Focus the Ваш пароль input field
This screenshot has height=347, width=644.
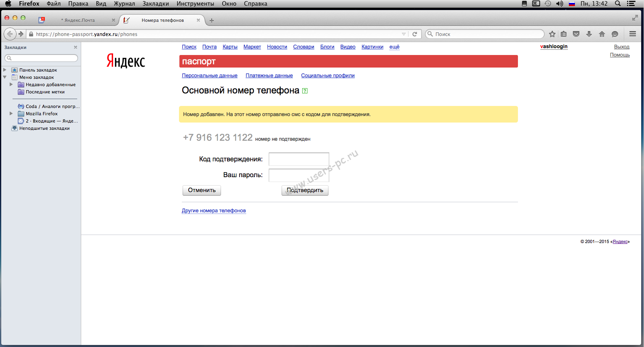(x=299, y=175)
